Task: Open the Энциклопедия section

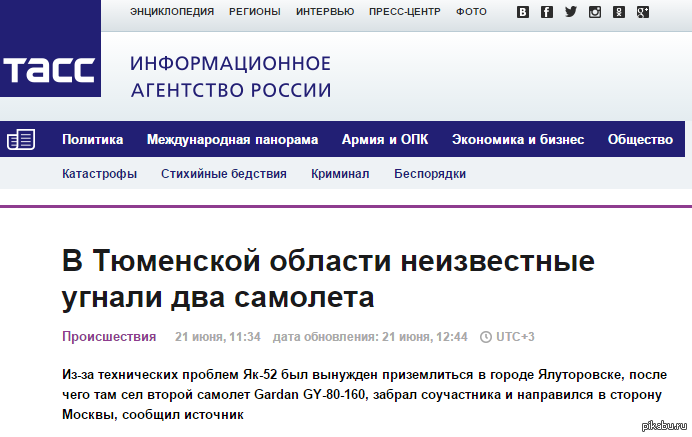Action: [172, 12]
